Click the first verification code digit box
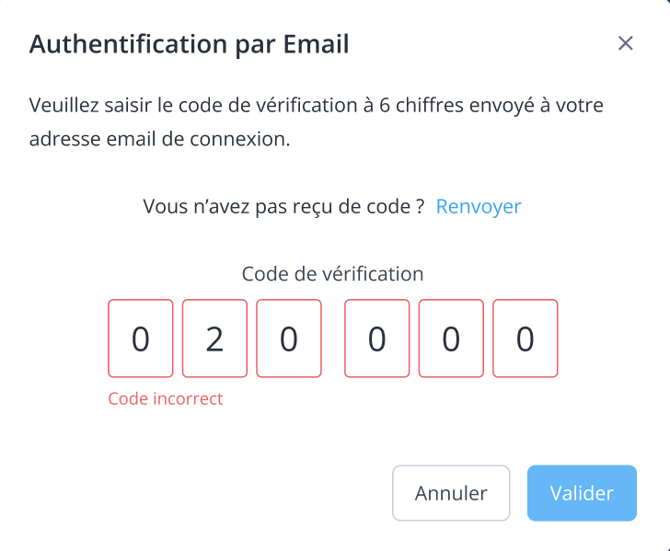670x551 pixels. pos(141,339)
